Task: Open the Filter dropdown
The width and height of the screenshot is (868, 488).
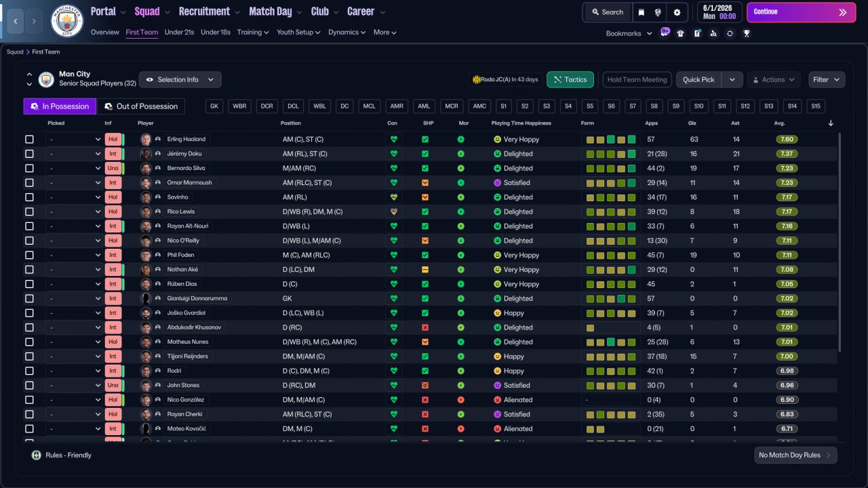Action: [827, 80]
